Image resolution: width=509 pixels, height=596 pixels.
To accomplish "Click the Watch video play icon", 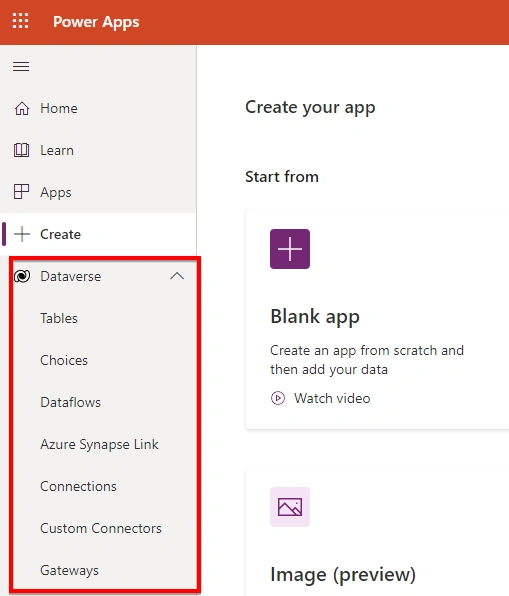I will click(278, 398).
